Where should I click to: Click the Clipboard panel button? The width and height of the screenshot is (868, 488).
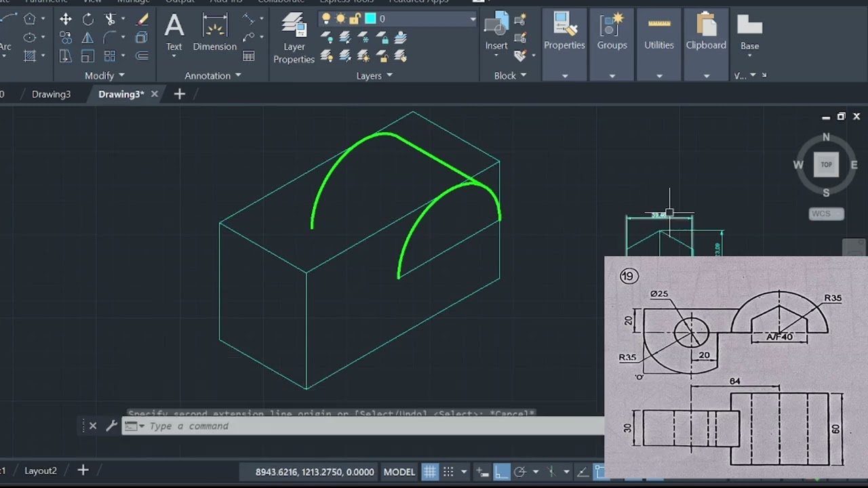(x=706, y=32)
